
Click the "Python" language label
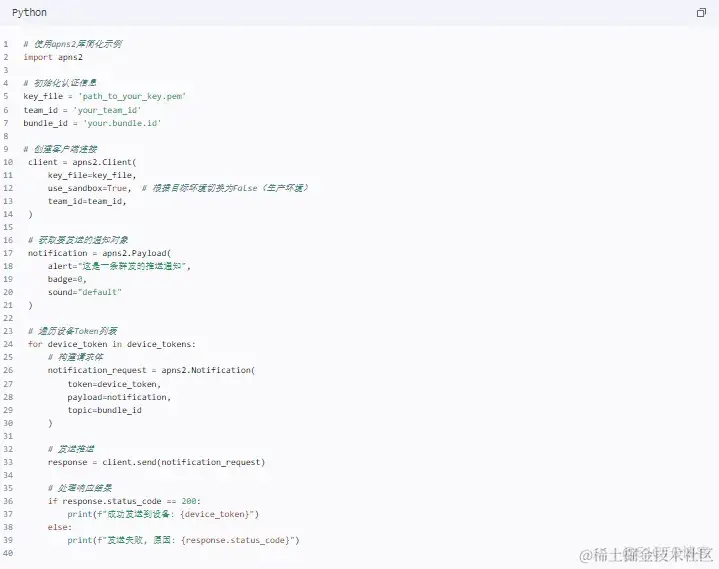coord(29,12)
